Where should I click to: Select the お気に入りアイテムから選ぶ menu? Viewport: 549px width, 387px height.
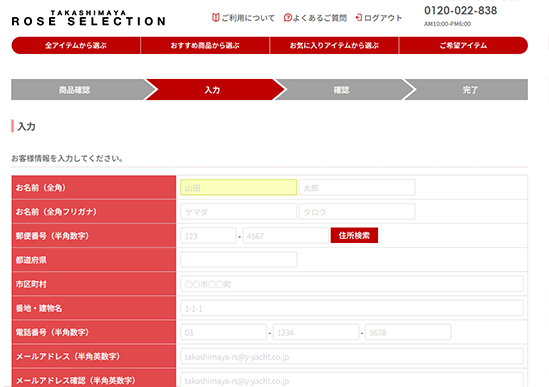[x=334, y=46]
